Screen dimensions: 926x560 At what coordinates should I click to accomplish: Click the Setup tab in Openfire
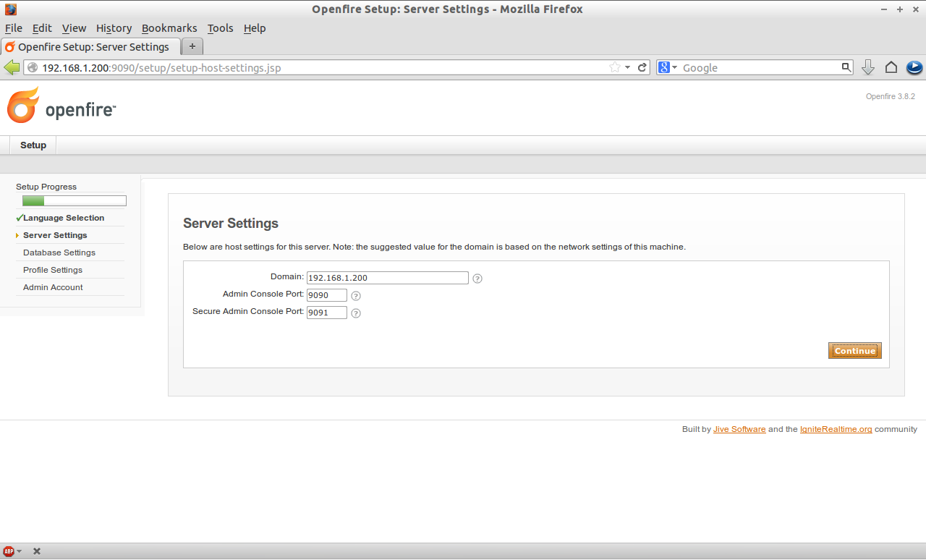pos(33,145)
